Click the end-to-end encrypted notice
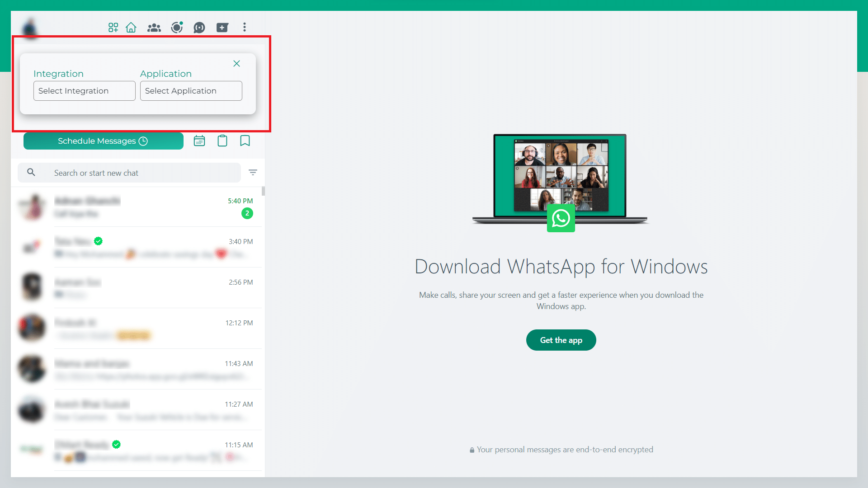Viewport: 868px width, 488px height. [561, 450]
